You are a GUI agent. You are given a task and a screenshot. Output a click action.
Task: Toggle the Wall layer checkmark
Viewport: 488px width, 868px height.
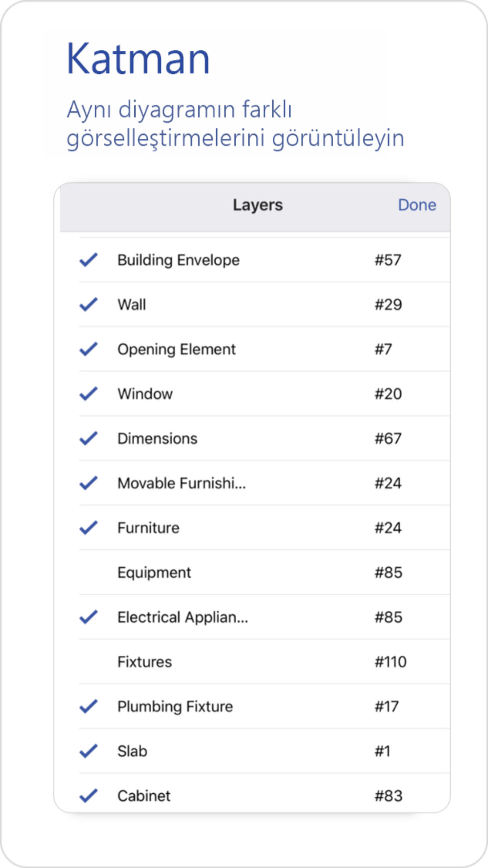[90, 304]
